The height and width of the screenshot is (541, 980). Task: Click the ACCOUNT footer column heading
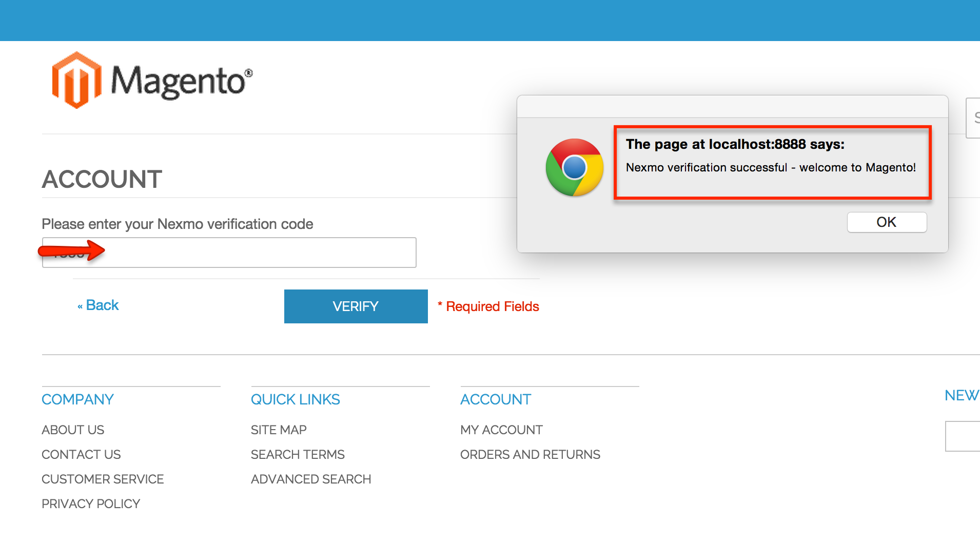[496, 399]
